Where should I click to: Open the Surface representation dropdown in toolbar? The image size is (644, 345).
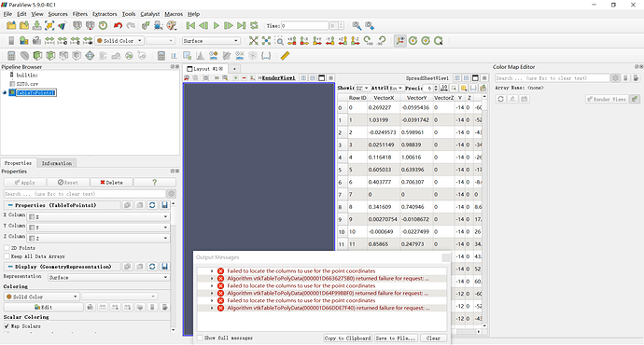211,41
